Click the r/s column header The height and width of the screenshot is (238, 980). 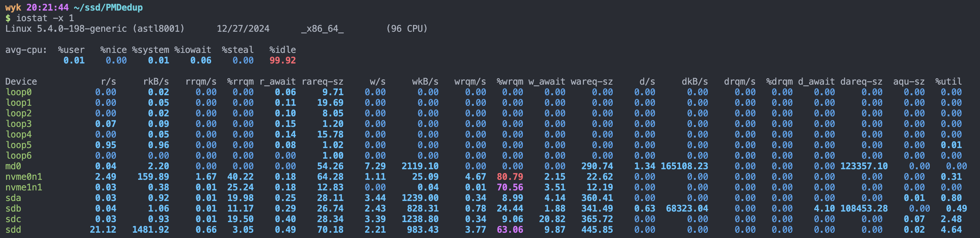click(108, 82)
